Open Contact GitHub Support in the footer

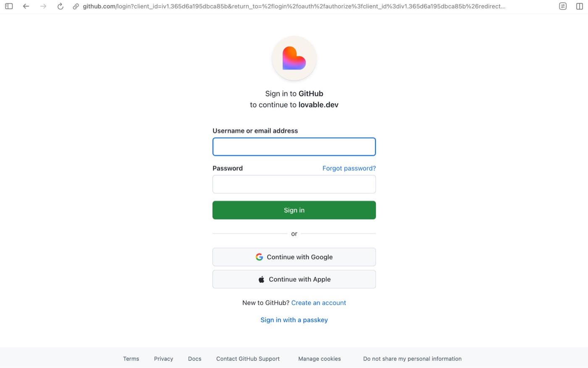(x=248, y=359)
